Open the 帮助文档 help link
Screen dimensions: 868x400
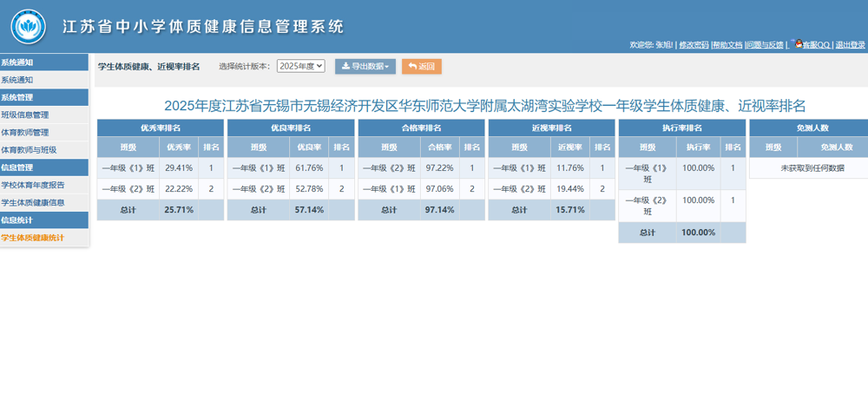(727, 45)
